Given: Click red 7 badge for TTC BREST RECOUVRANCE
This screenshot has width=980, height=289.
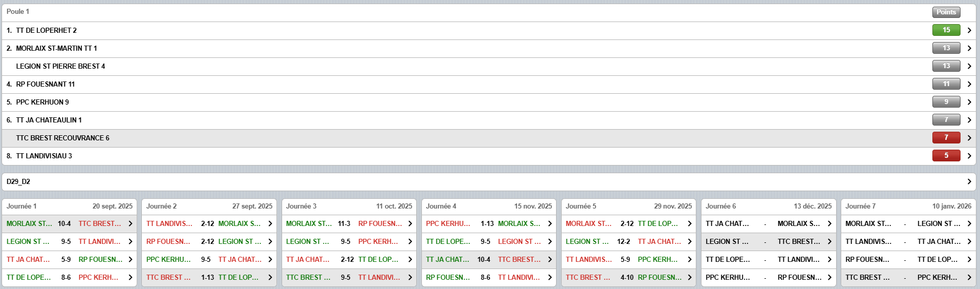Looking at the screenshot, I should coord(946,138).
